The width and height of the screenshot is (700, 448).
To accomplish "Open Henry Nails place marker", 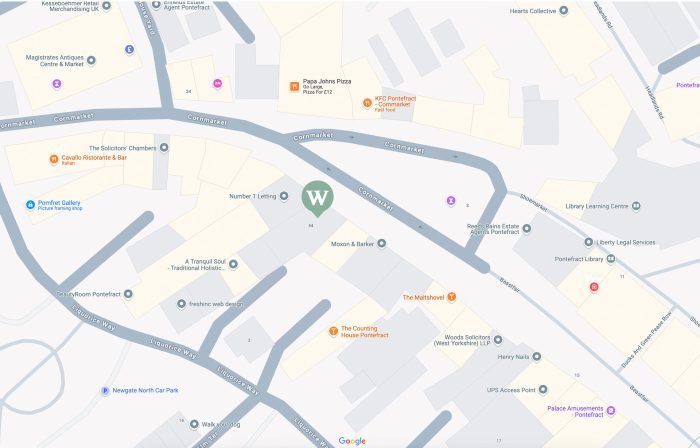I will [537, 357].
